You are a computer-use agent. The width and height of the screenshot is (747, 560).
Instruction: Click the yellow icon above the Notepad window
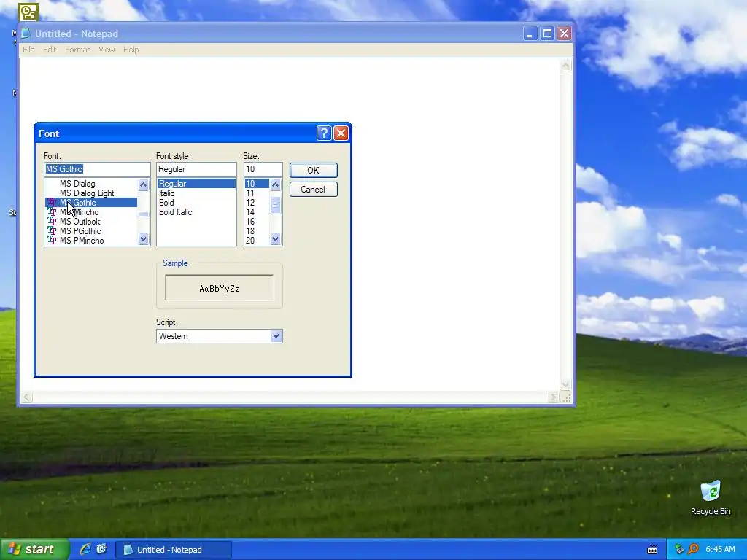pos(28,12)
